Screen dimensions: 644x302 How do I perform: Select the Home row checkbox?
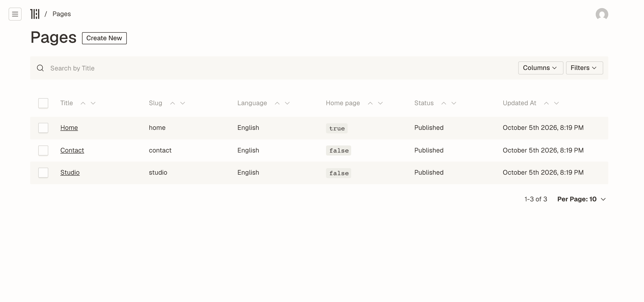[43, 128]
